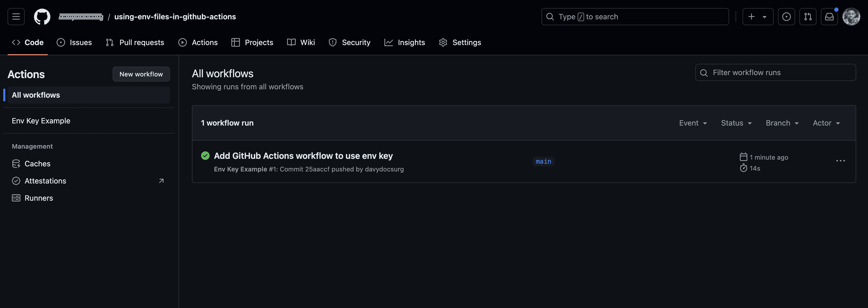The width and height of the screenshot is (868, 308).
Task: Expand the Branch filter dropdown
Action: [782, 122]
